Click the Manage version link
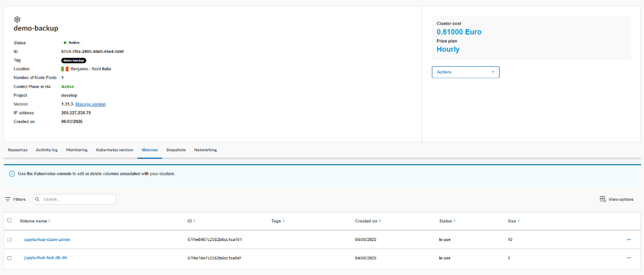 coord(90,104)
